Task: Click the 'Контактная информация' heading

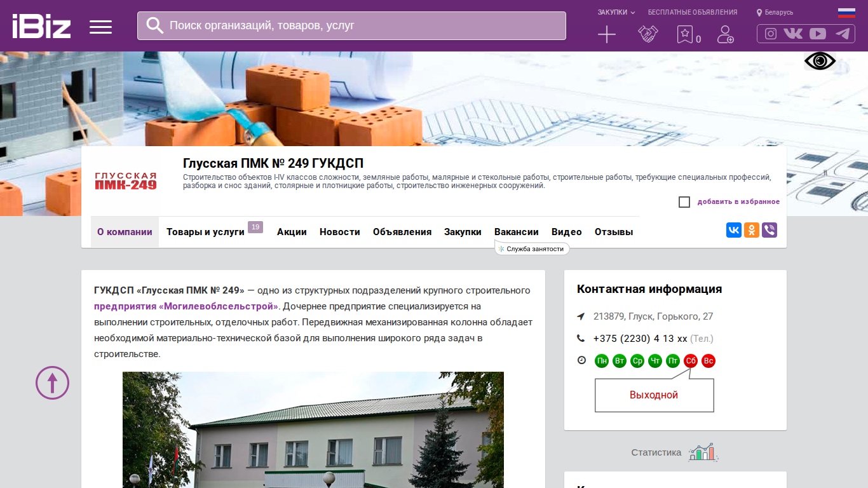Action: [x=649, y=289]
